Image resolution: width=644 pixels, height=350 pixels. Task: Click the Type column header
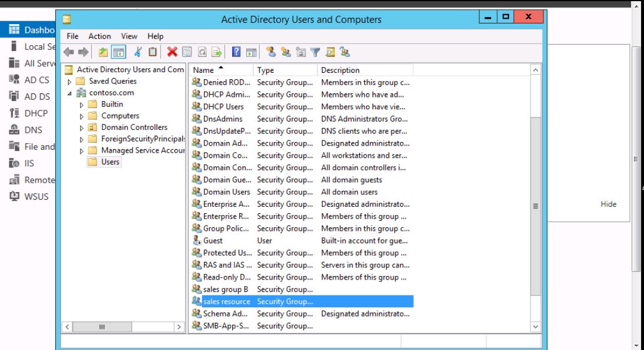286,70
